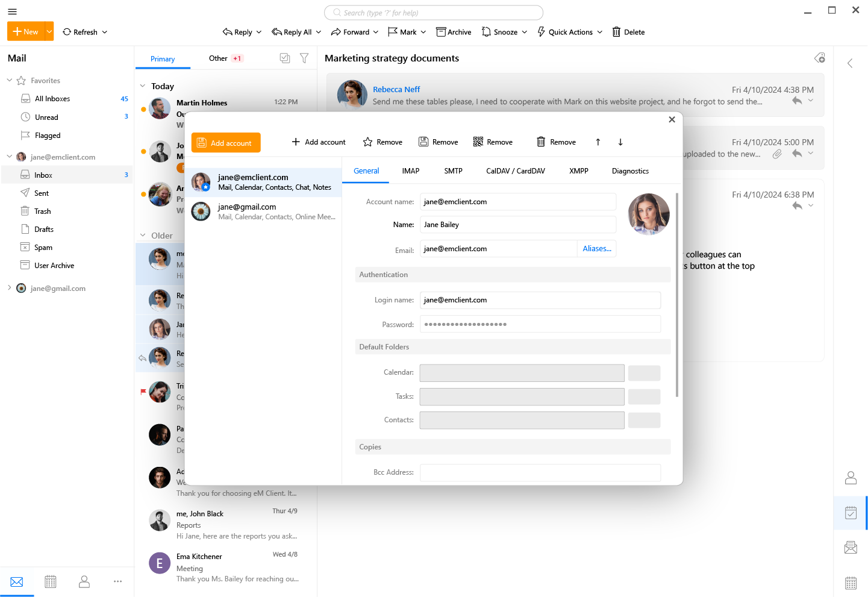Delete the open message
The height and width of the screenshot is (597, 868).
pos(628,31)
